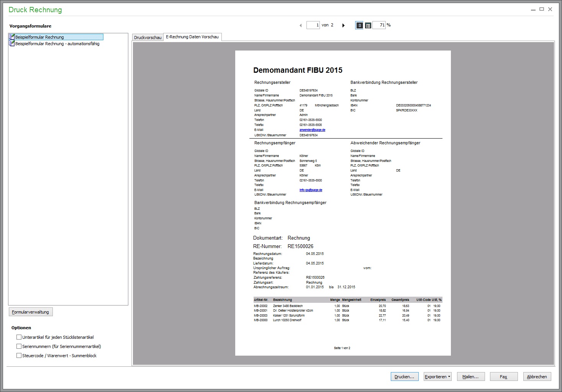Switch to the Druckvorschau tab
Viewport: 562px width, 392px height.
point(147,38)
